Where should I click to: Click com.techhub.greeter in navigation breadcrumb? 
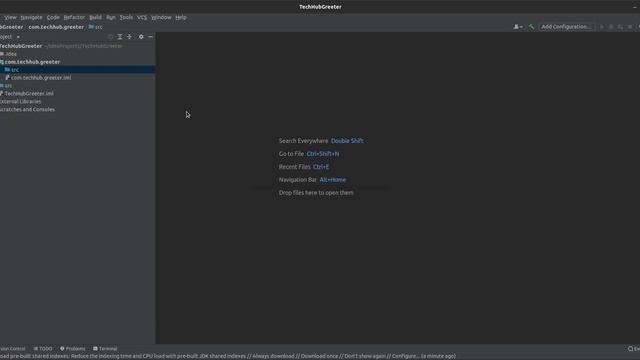point(56,27)
